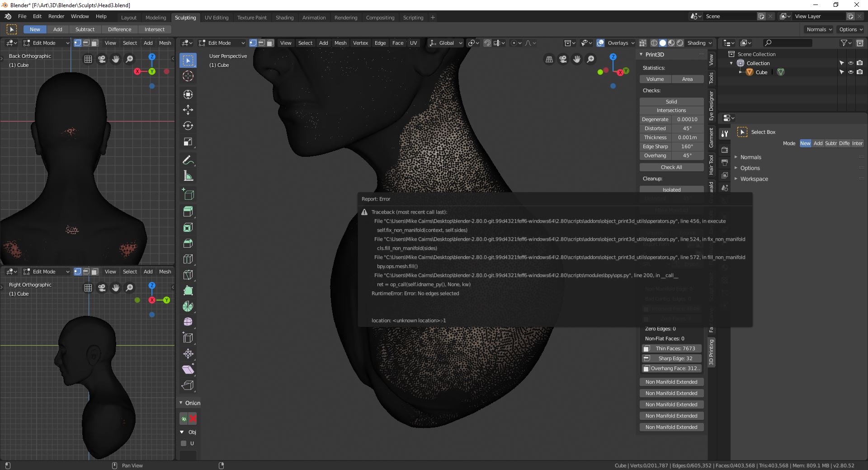
Task: Open the zoom magnifier in User Perspective viewport
Action: point(590,59)
